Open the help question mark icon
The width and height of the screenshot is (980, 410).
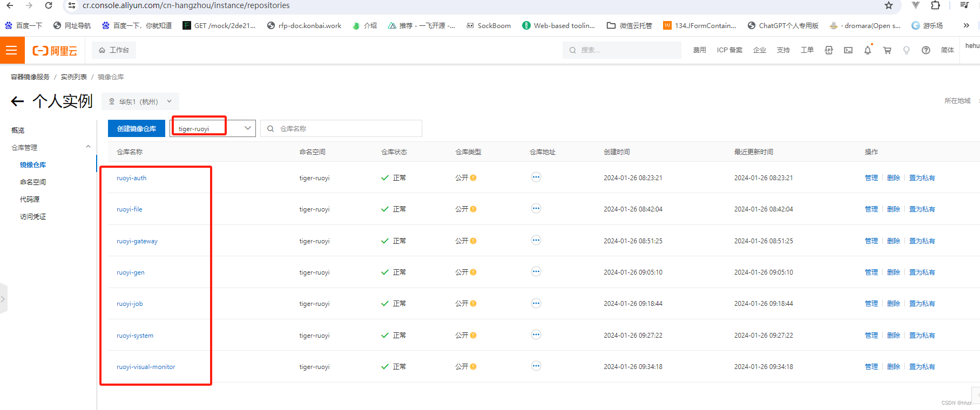point(926,50)
